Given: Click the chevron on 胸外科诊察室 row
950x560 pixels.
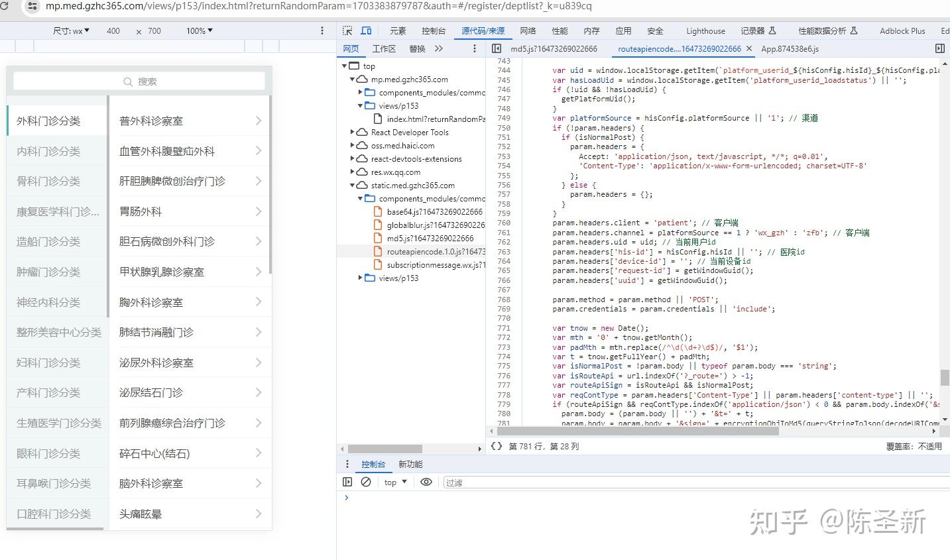Looking at the screenshot, I should coord(259,302).
